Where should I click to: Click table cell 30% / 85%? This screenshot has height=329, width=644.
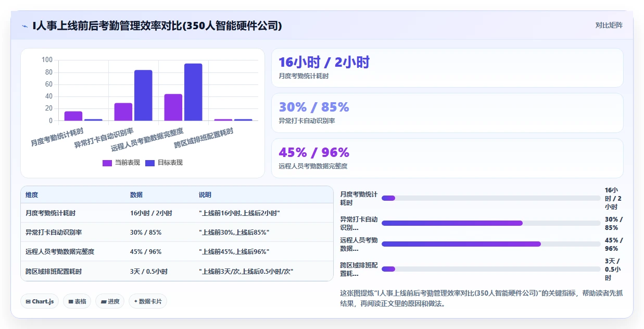(x=146, y=232)
